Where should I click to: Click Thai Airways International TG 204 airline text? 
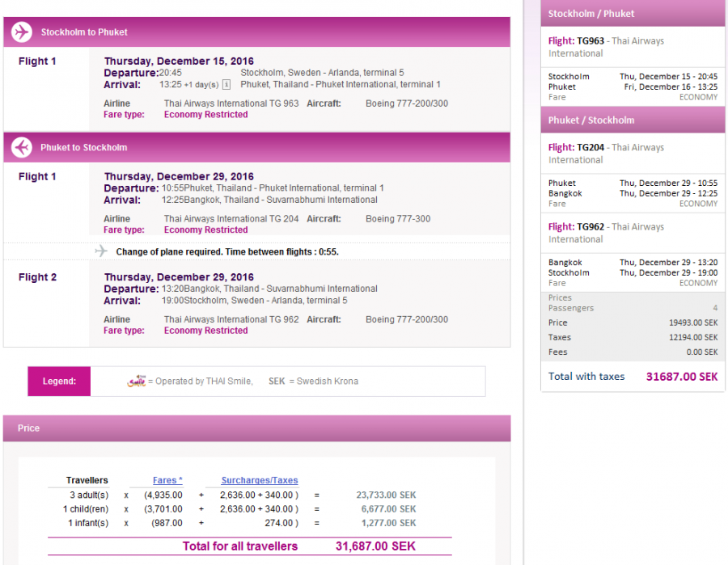click(x=231, y=219)
